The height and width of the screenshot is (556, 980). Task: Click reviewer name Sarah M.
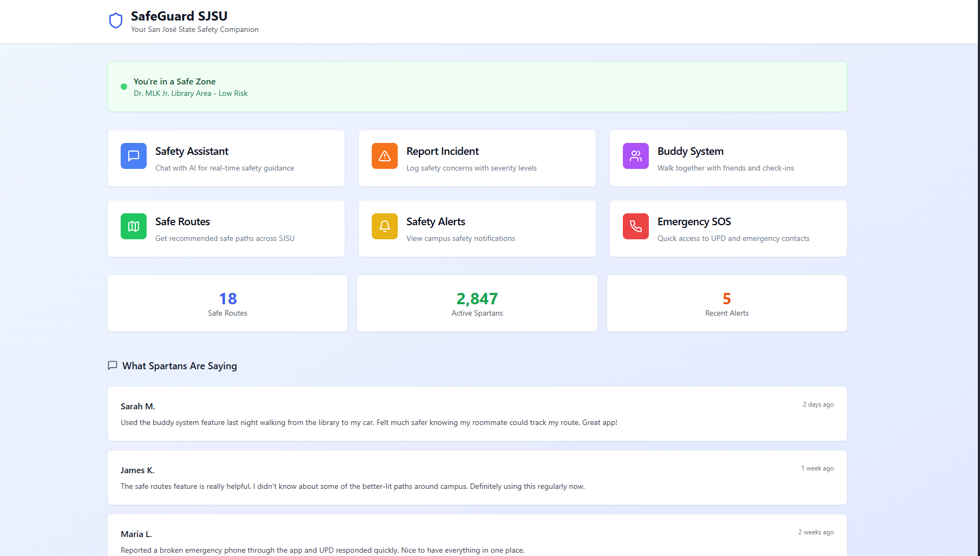138,406
